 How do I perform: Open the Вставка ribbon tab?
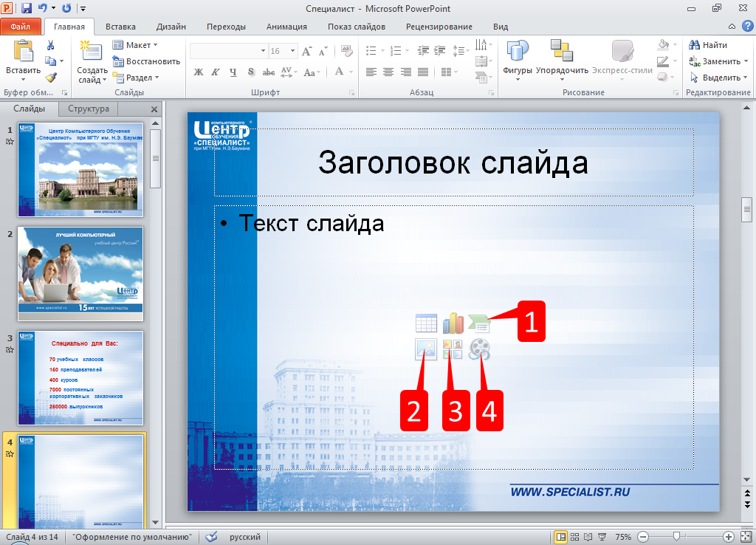pyautogui.click(x=120, y=27)
